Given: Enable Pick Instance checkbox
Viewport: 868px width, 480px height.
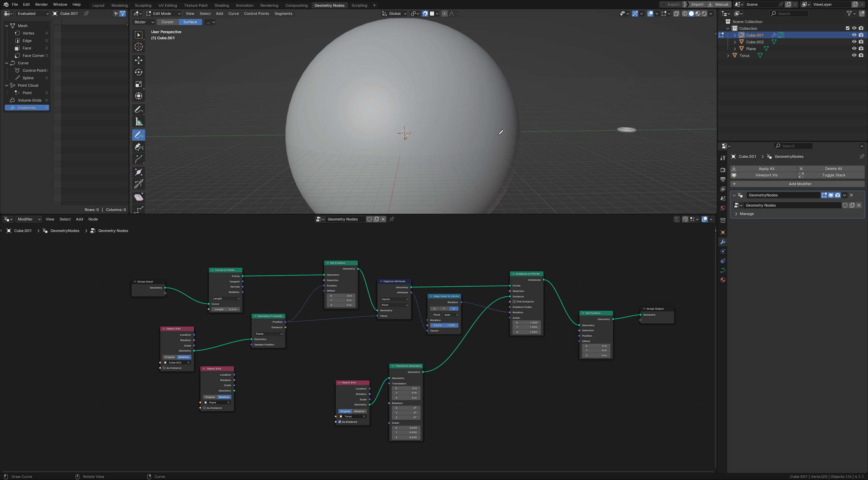Looking at the screenshot, I should pos(514,301).
